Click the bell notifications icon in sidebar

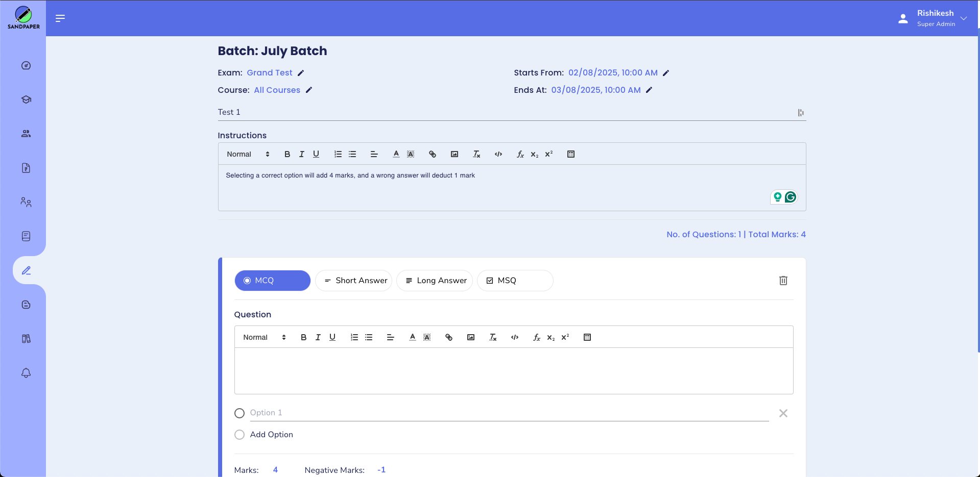click(26, 373)
